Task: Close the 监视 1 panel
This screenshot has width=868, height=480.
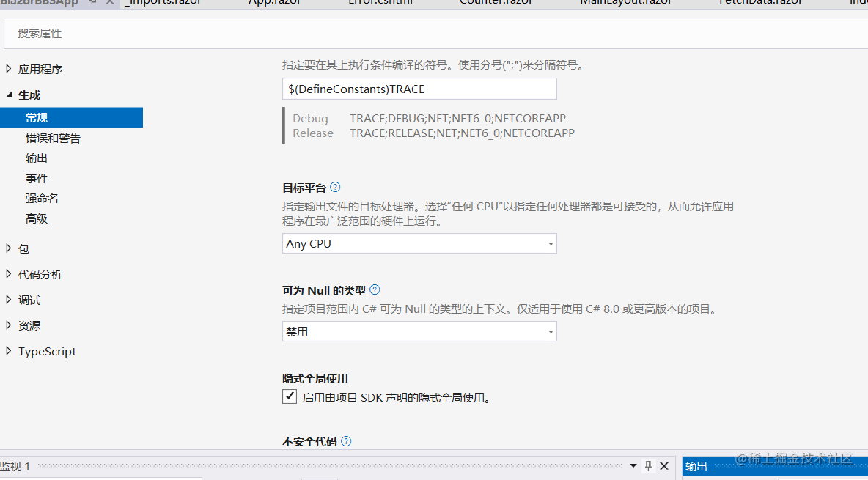Action: tap(664, 466)
